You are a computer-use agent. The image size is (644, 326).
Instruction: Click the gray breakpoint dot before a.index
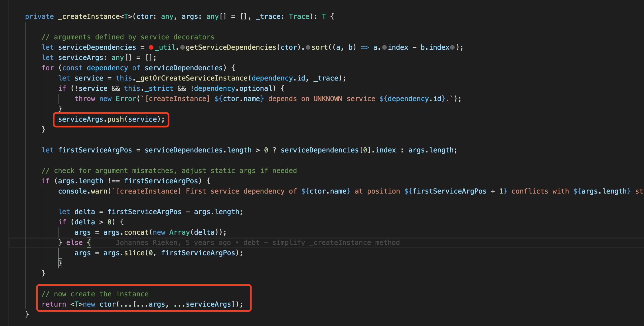(x=384, y=47)
